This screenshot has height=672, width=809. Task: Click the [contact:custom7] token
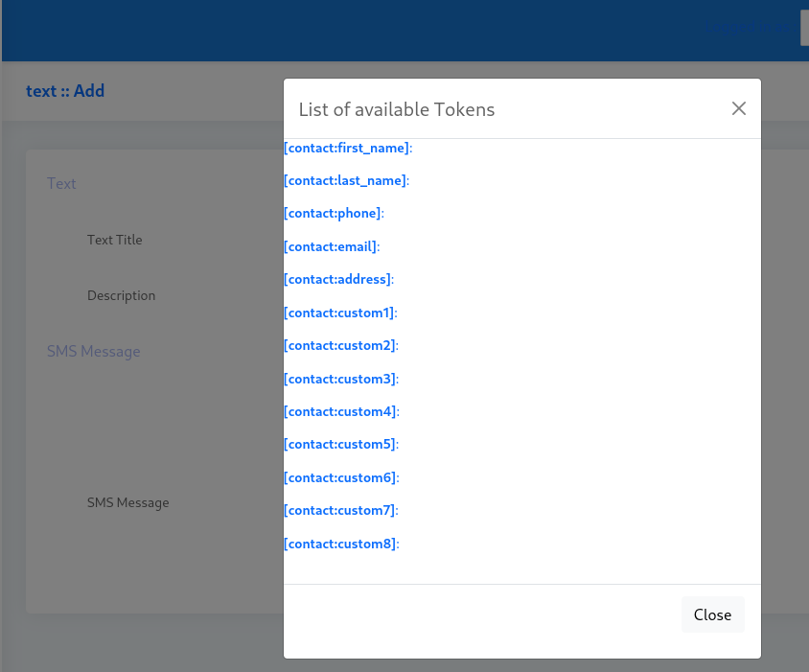[341, 510]
